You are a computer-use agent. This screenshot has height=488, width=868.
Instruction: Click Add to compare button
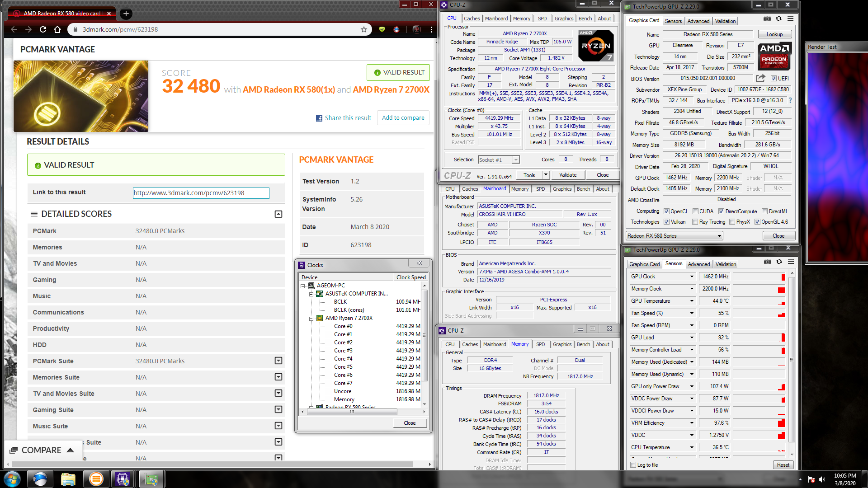pyautogui.click(x=403, y=118)
